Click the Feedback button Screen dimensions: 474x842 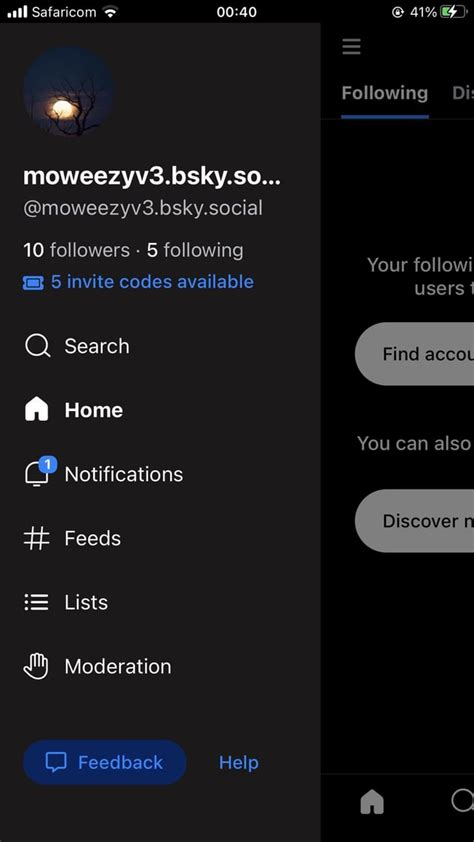(x=105, y=763)
